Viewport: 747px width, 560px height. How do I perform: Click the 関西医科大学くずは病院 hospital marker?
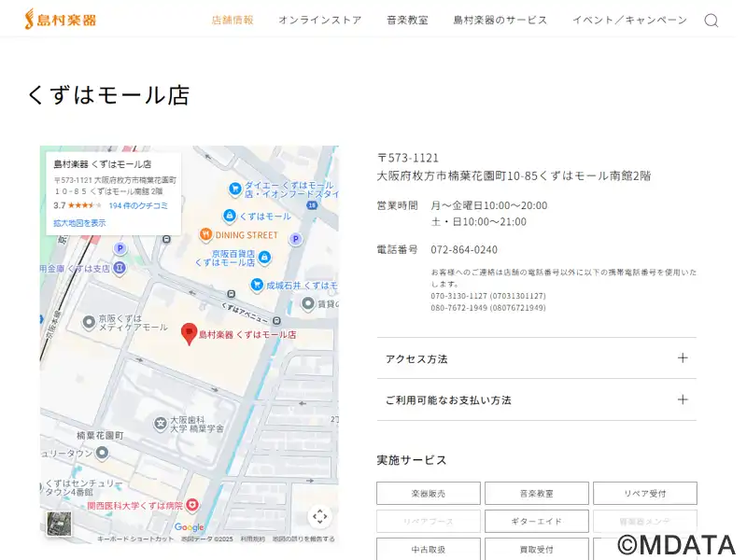click(192, 505)
